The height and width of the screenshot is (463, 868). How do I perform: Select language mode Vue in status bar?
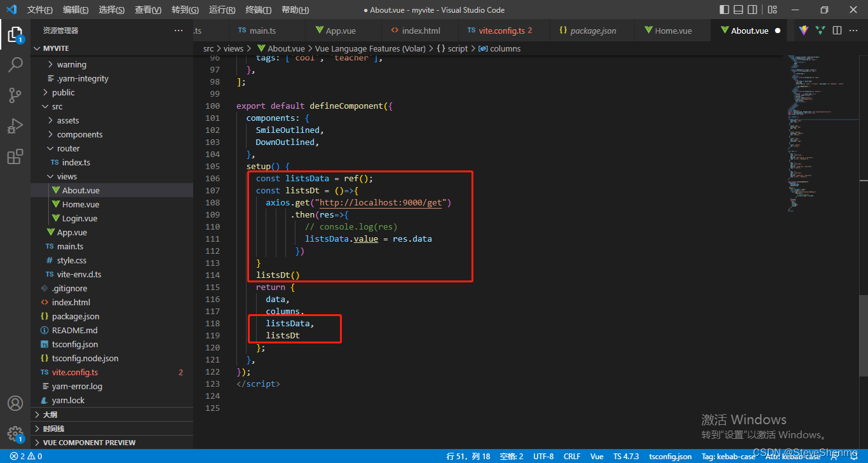pyautogui.click(x=597, y=456)
